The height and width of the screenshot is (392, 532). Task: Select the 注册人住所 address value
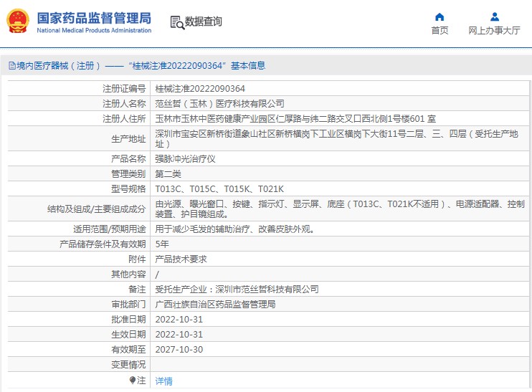click(295, 119)
